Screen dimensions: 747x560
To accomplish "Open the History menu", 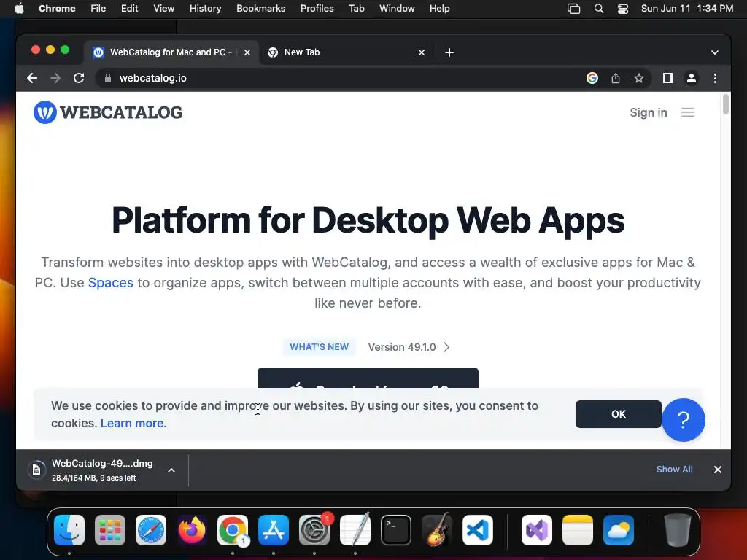I will (205, 9).
